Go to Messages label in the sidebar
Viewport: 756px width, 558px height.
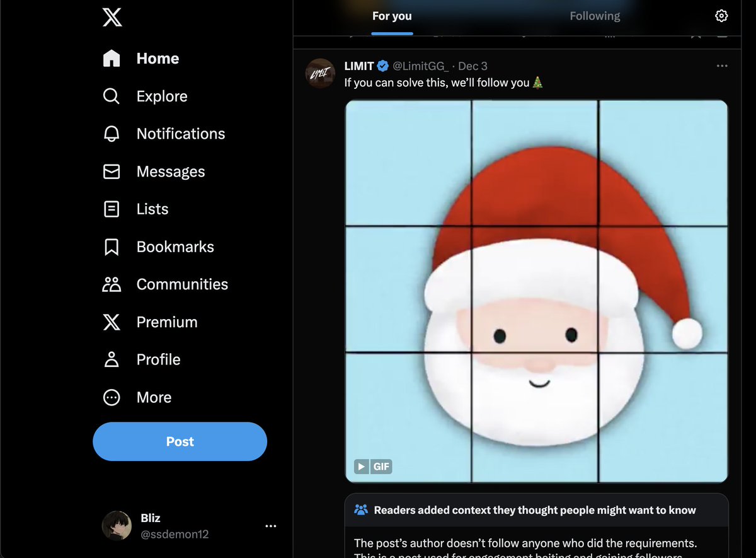pyautogui.click(x=171, y=171)
